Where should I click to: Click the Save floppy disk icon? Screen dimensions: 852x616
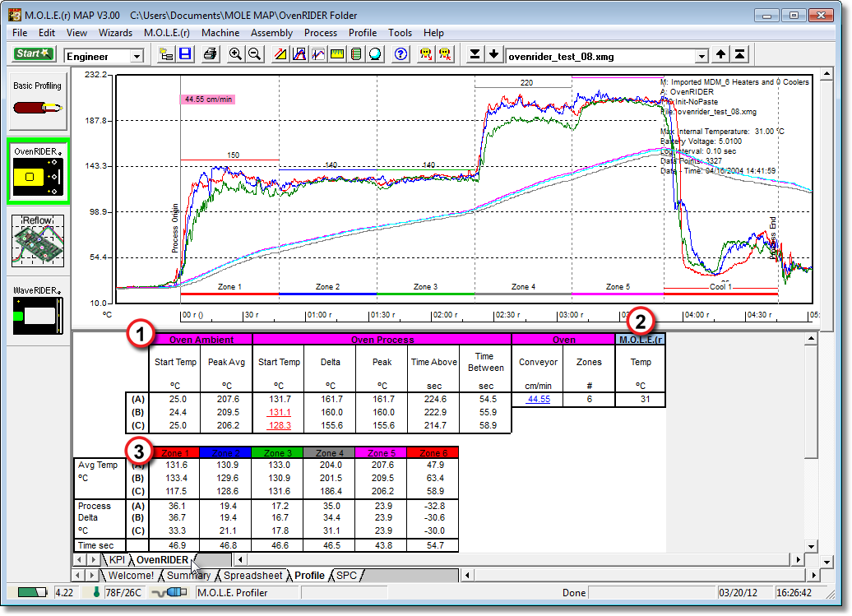pos(185,54)
